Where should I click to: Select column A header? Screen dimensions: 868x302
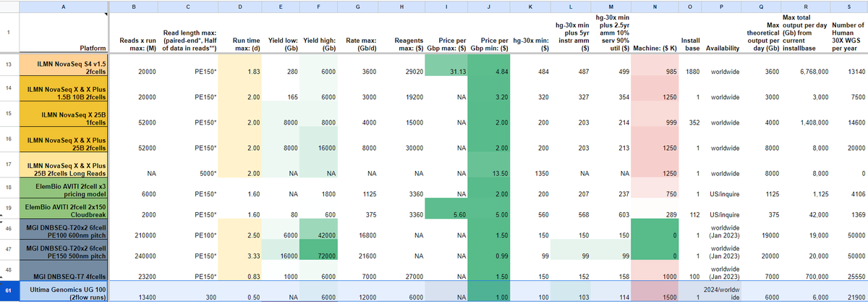coord(64,6)
